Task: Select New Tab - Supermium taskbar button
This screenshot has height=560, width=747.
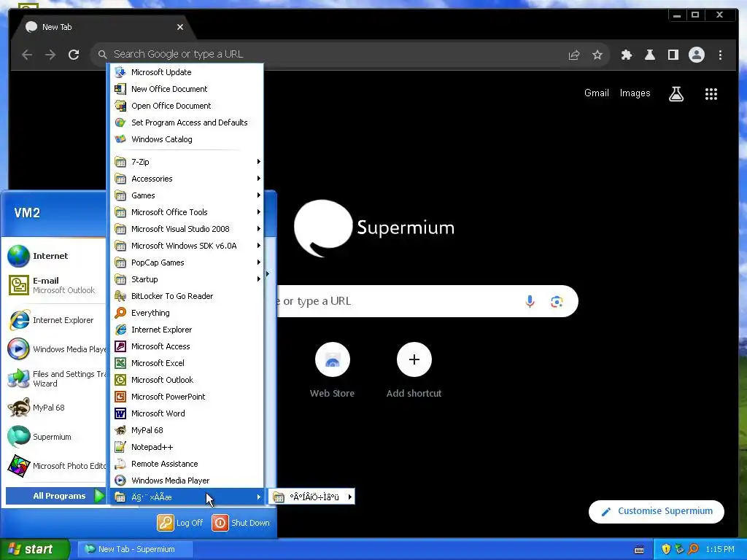Action: [x=136, y=549]
